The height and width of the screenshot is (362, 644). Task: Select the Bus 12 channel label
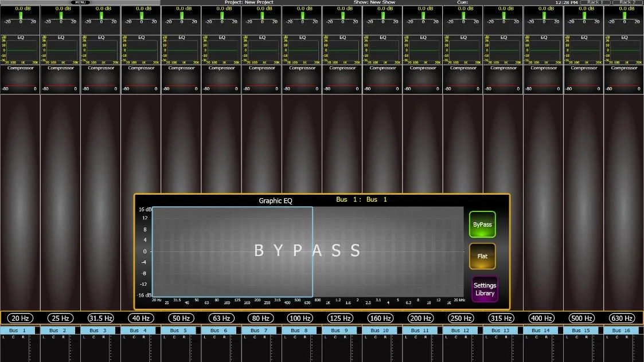460,330
